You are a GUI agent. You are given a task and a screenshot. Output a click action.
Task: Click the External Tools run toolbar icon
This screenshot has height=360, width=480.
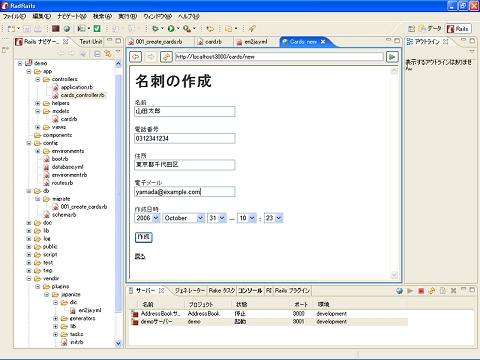point(187,29)
